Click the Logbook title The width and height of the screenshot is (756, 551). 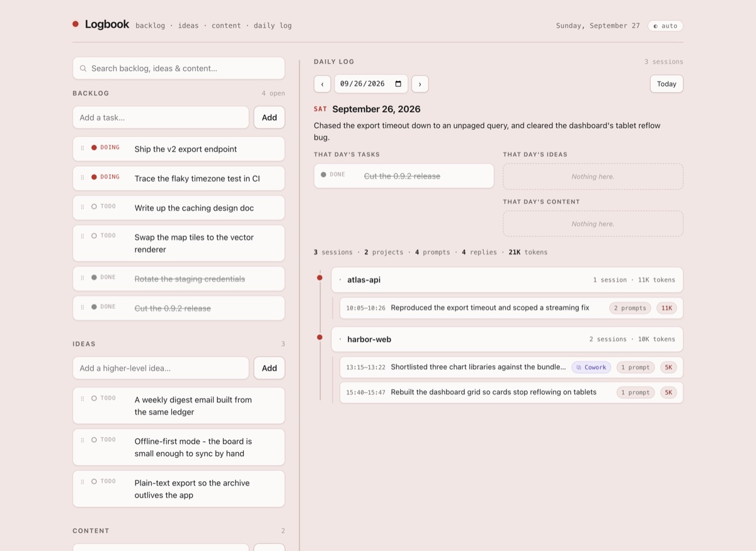pos(107,25)
